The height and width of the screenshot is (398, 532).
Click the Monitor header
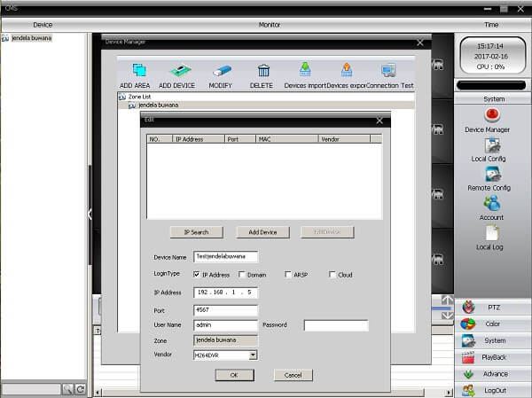pyautogui.click(x=270, y=25)
